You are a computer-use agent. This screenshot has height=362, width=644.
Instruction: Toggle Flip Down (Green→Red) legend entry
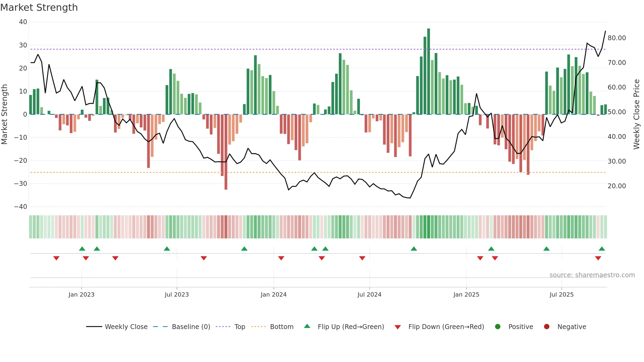pos(439,327)
